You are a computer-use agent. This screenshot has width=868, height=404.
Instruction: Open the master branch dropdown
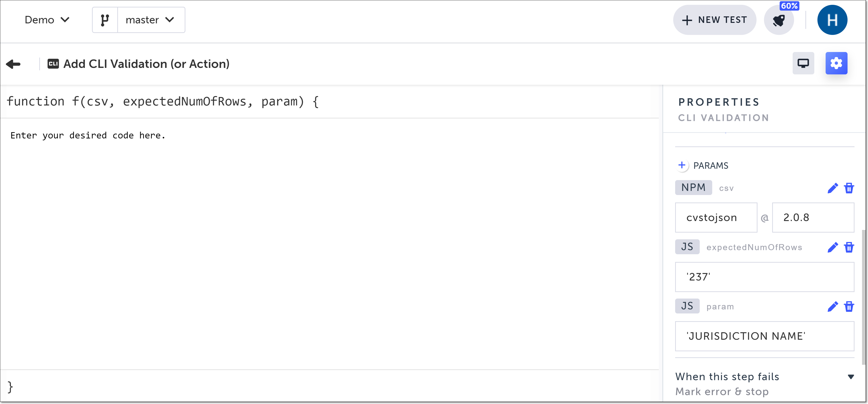click(x=150, y=20)
